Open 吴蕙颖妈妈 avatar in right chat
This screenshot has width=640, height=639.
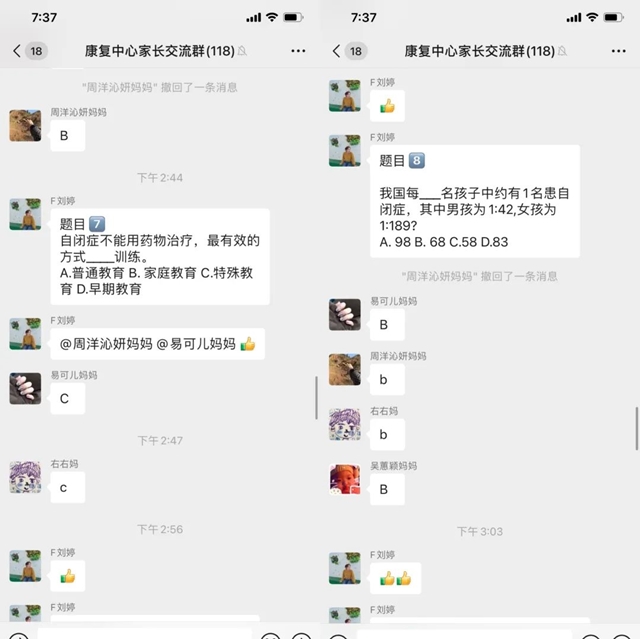pyautogui.click(x=345, y=479)
